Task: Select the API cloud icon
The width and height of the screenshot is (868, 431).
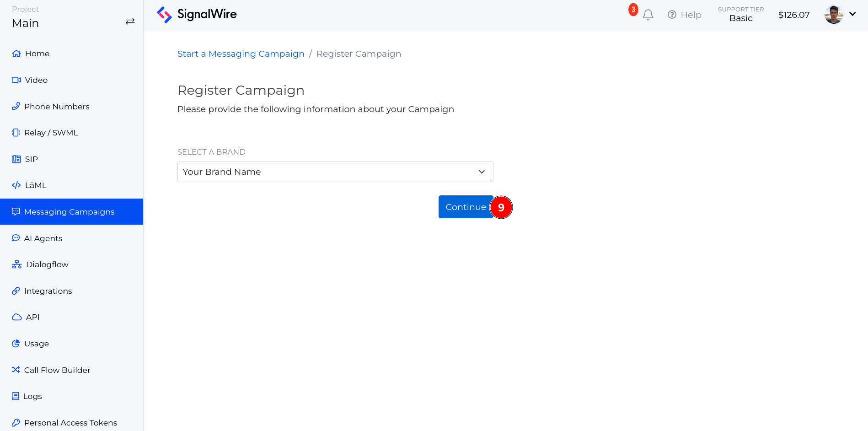Action: click(x=16, y=317)
